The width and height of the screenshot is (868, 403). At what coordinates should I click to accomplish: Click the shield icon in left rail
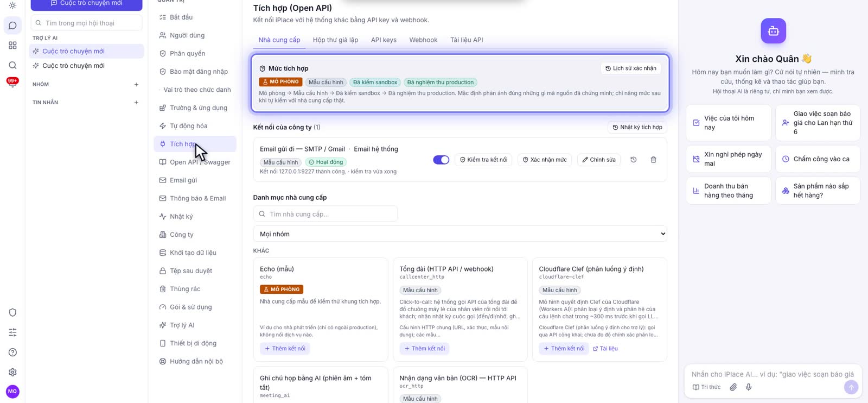pos(12,312)
